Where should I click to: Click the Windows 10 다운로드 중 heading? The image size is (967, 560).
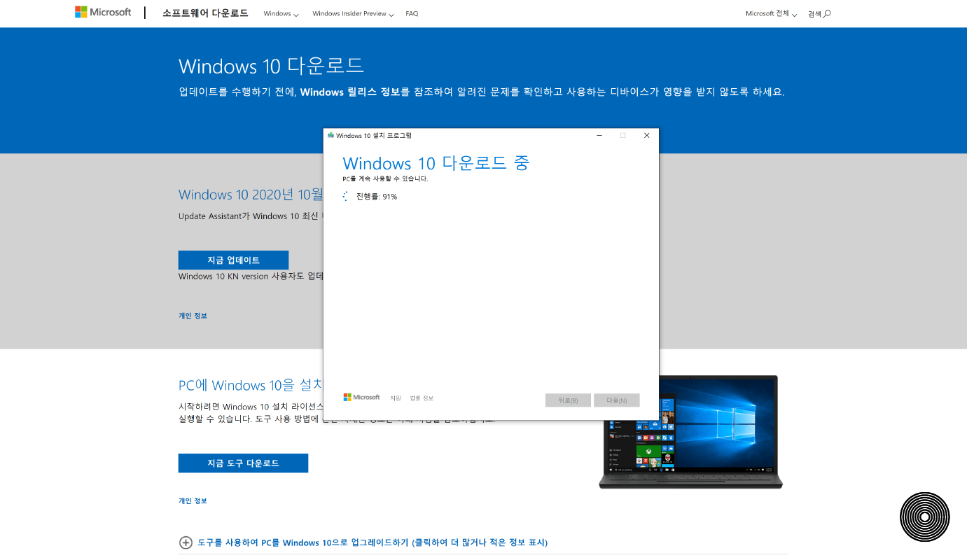436,163
